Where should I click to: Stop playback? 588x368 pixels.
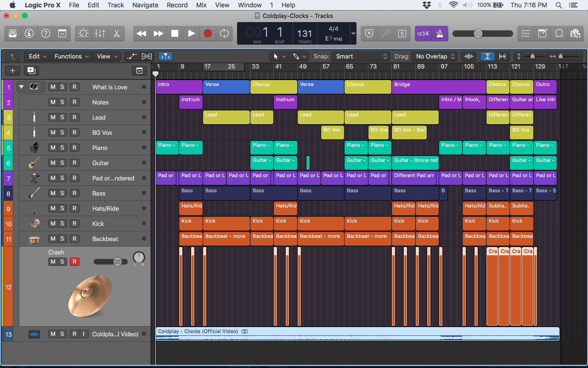click(x=175, y=34)
